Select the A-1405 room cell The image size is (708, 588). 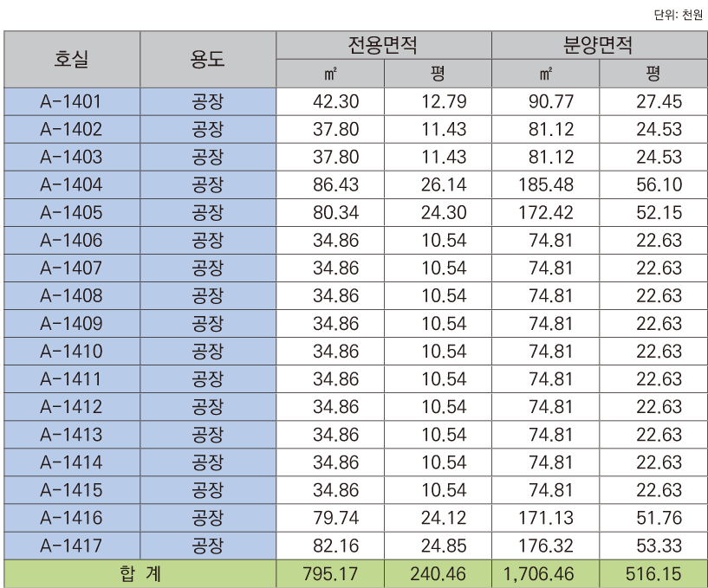71,212
